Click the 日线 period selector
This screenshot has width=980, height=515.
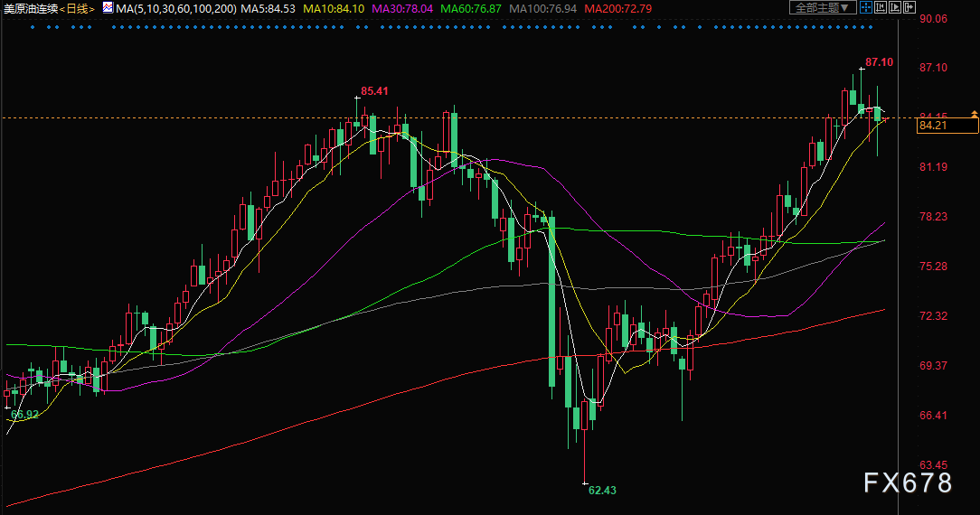click(x=77, y=9)
